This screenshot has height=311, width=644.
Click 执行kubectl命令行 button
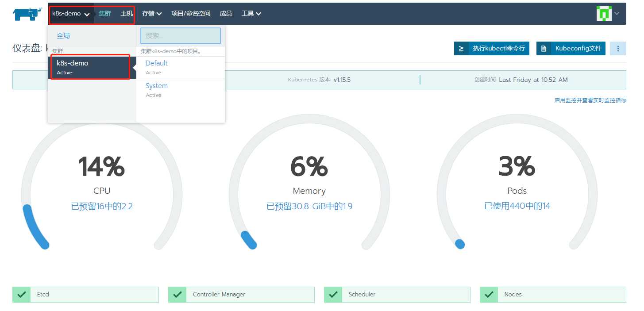[x=492, y=49]
